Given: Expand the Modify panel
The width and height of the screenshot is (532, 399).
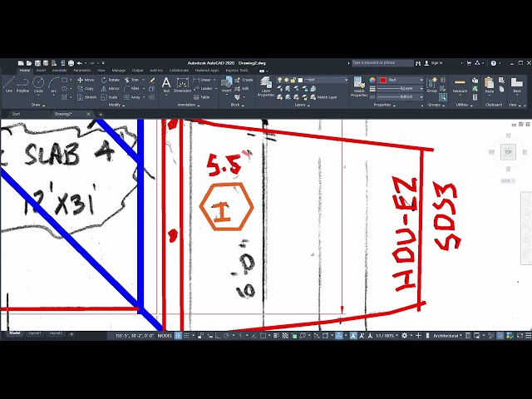Looking at the screenshot, I should [x=116, y=106].
